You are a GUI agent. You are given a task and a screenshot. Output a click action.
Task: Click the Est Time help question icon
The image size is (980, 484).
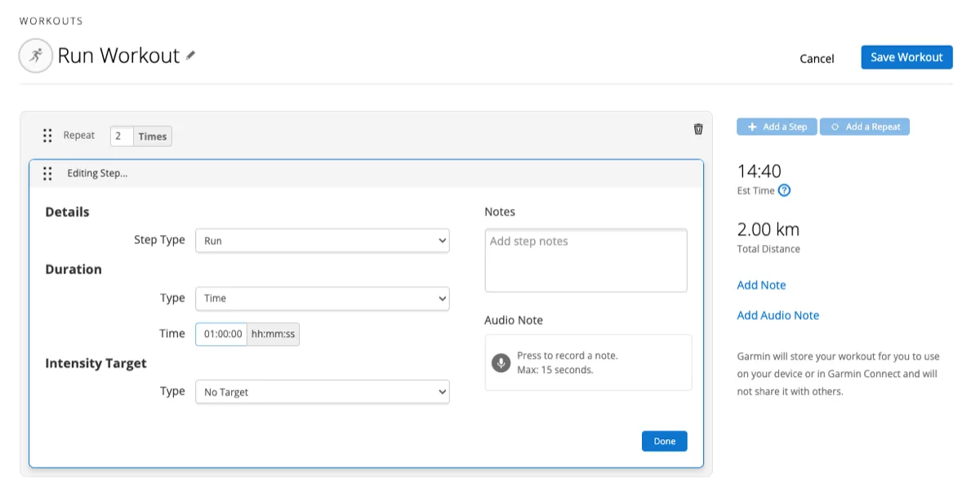784,191
